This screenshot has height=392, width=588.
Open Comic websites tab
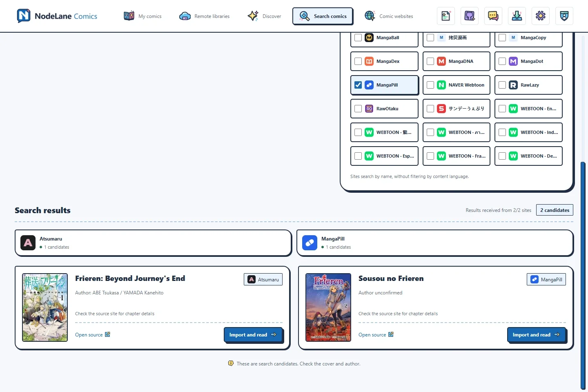389,16
